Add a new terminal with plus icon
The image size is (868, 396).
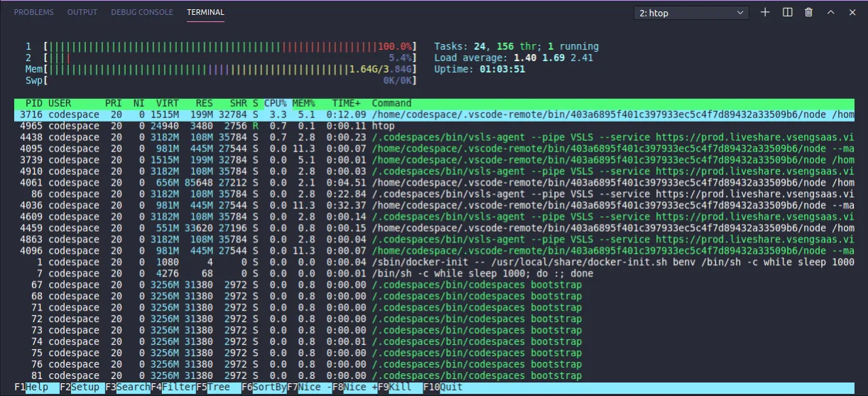click(x=765, y=12)
